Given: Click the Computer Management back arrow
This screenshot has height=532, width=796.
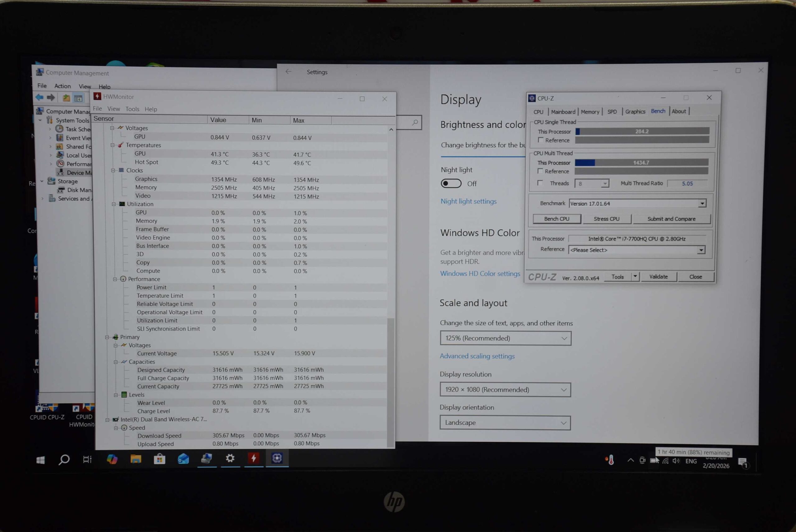Looking at the screenshot, I should pos(40,98).
